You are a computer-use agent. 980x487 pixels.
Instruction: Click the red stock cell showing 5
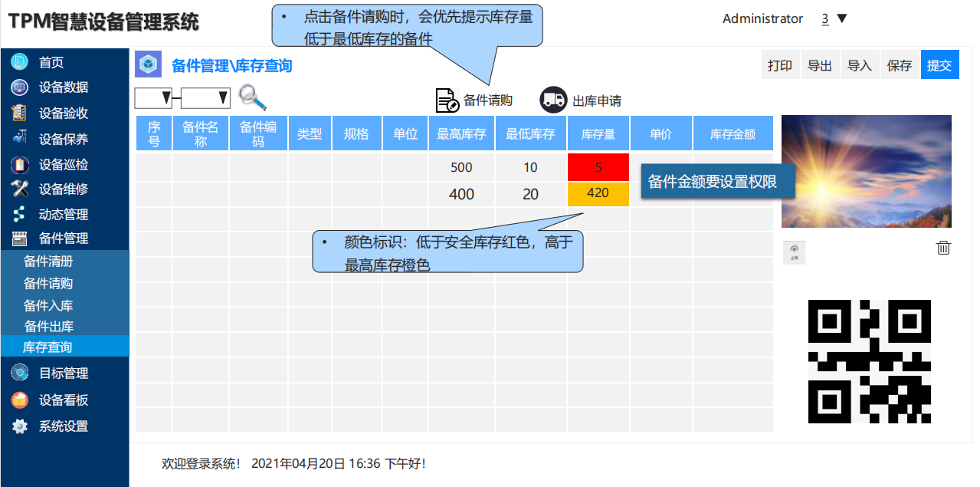[x=598, y=167]
